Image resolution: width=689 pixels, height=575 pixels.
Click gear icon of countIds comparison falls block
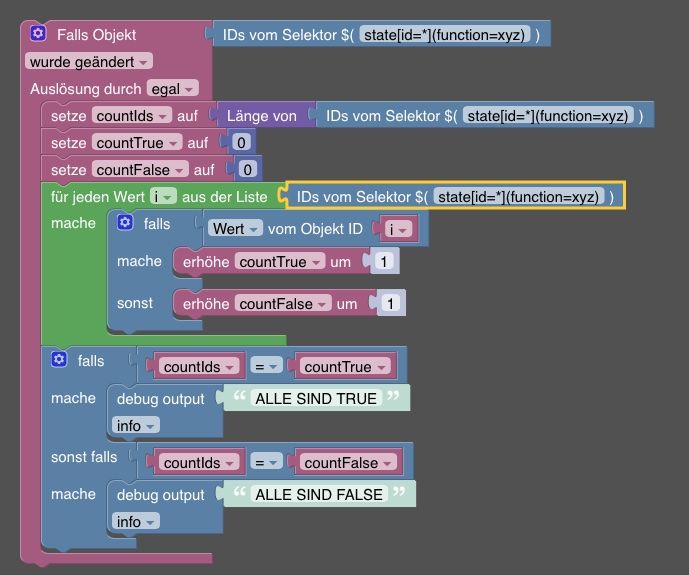[59, 359]
